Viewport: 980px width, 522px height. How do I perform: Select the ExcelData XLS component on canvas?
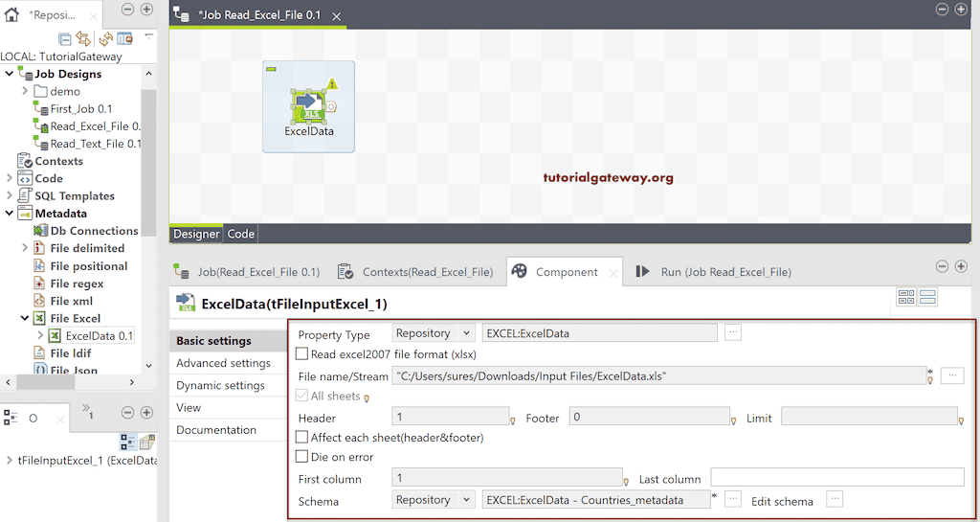[308, 107]
